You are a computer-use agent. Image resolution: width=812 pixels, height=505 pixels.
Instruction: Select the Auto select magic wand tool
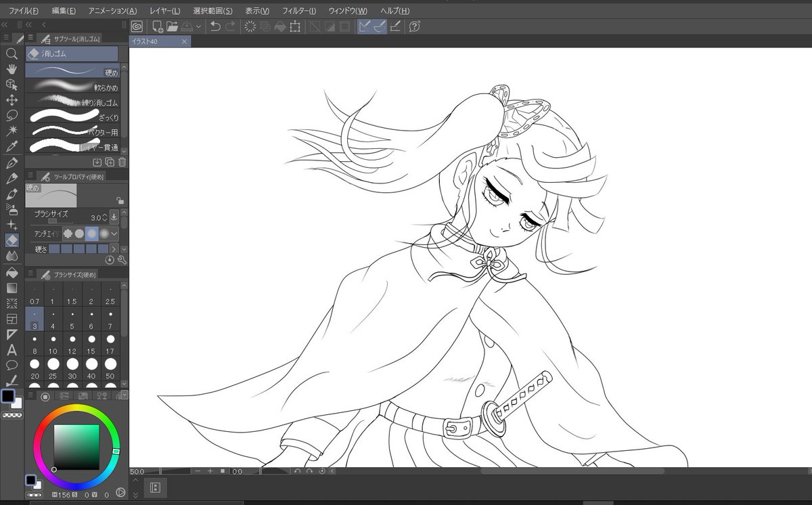click(12, 131)
